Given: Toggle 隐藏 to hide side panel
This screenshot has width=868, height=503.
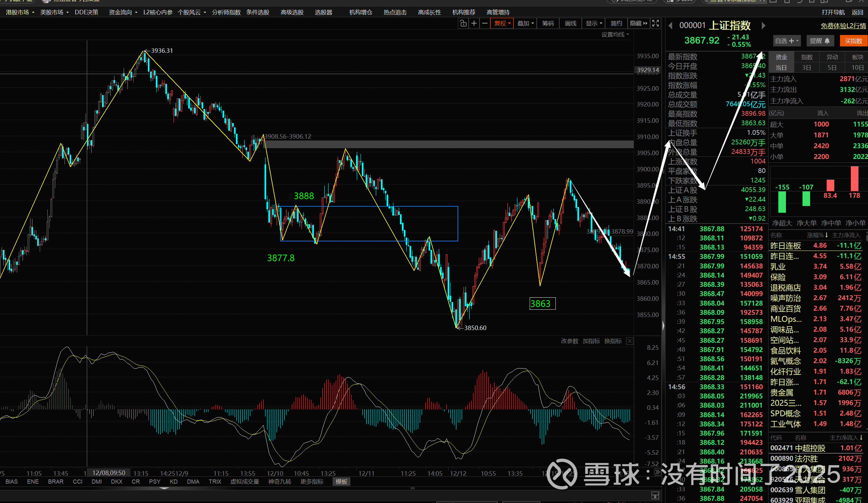Looking at the screenshot, I should 638,24.
